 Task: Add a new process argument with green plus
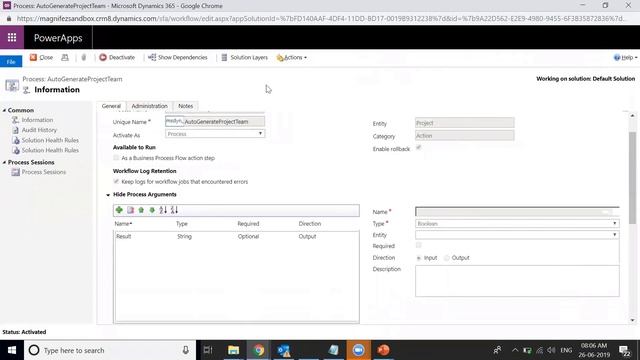coord(119,210)
